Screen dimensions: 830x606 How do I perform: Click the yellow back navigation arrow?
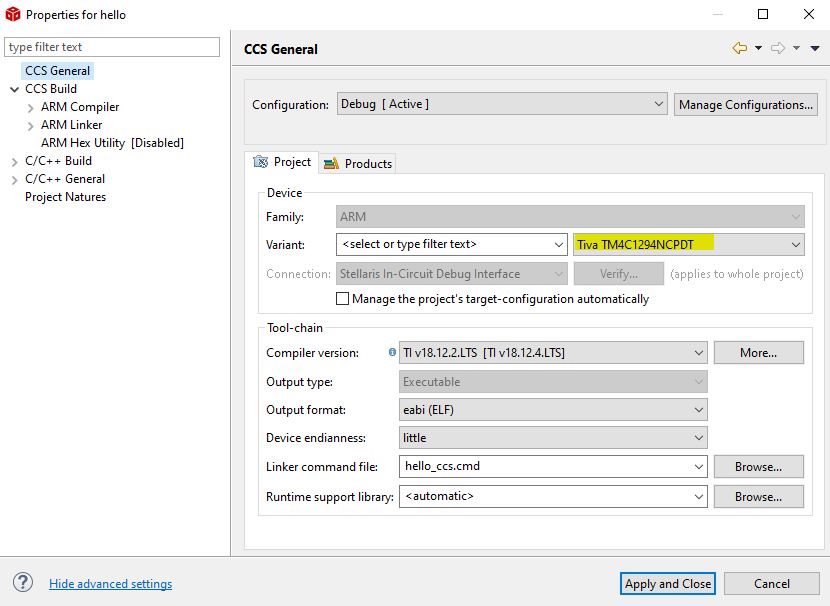(x=739, y=47)
